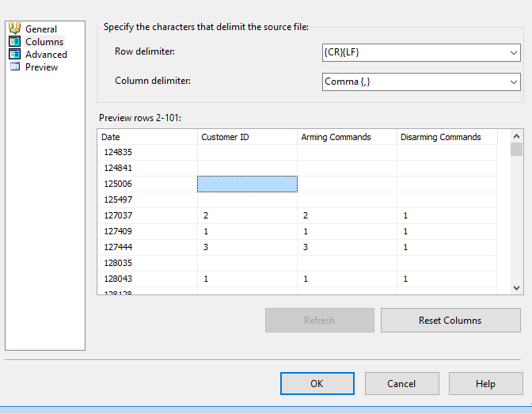
Task: Open the Row delimiter dropdown
Action: 513,53
